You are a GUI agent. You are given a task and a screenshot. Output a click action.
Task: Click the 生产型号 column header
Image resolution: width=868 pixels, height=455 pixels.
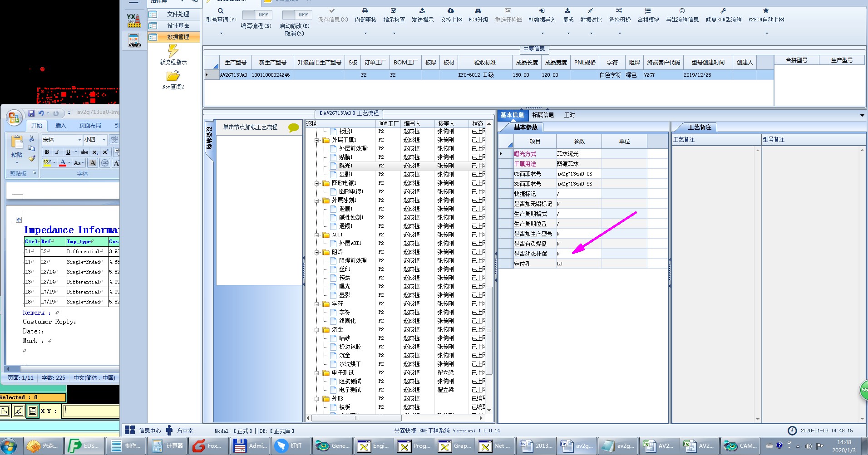tap(236, 63)
